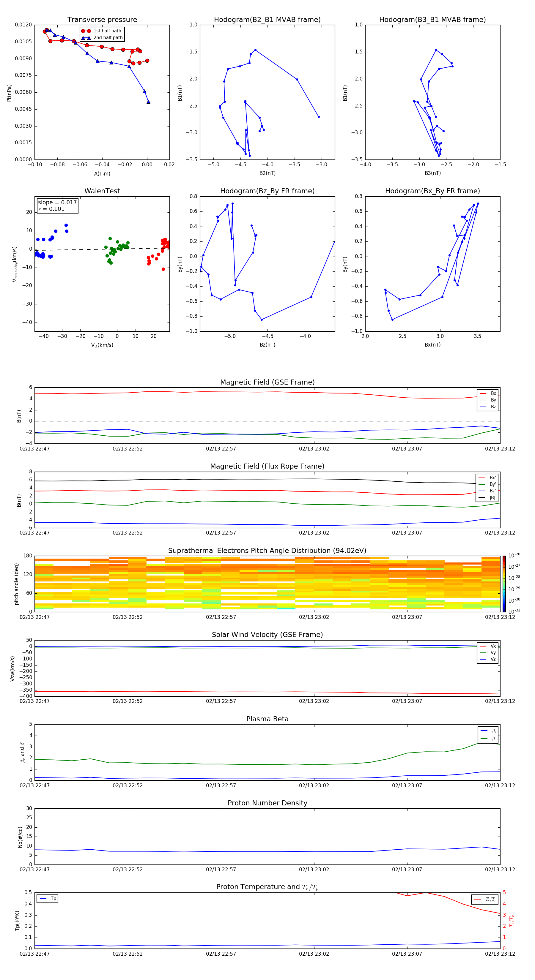Click the 'Bz(nT)' hodogram axis label
Screen dimensions: 535x980
click(x=267, y=345)
